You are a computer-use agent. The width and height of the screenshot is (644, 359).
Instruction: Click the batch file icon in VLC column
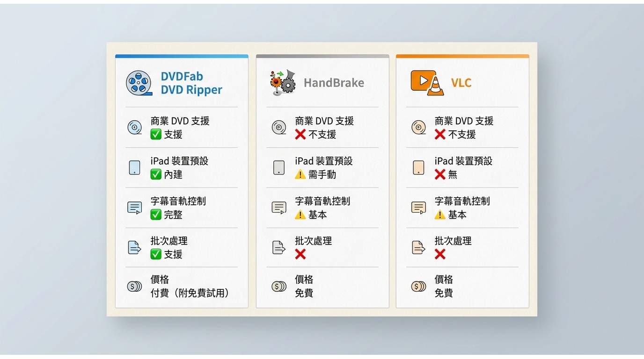418,247
